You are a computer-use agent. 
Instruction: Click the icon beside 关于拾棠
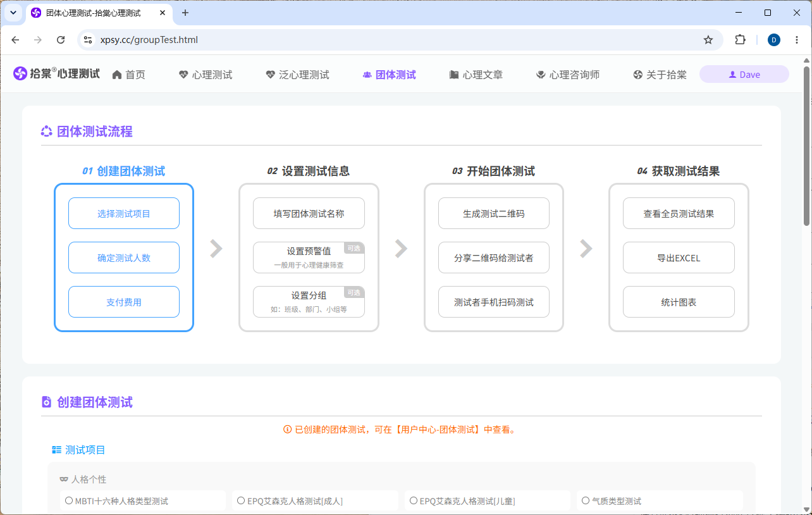tap(637, 75)
